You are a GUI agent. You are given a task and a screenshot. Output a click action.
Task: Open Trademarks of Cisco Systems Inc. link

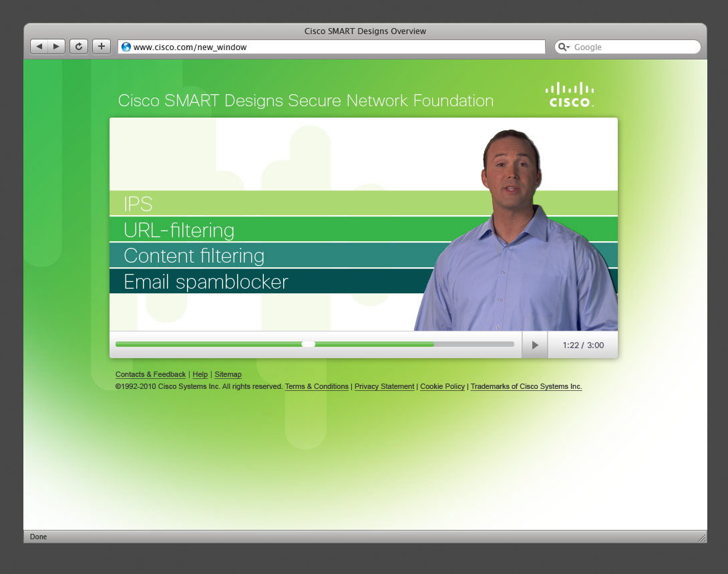[526, 386]
